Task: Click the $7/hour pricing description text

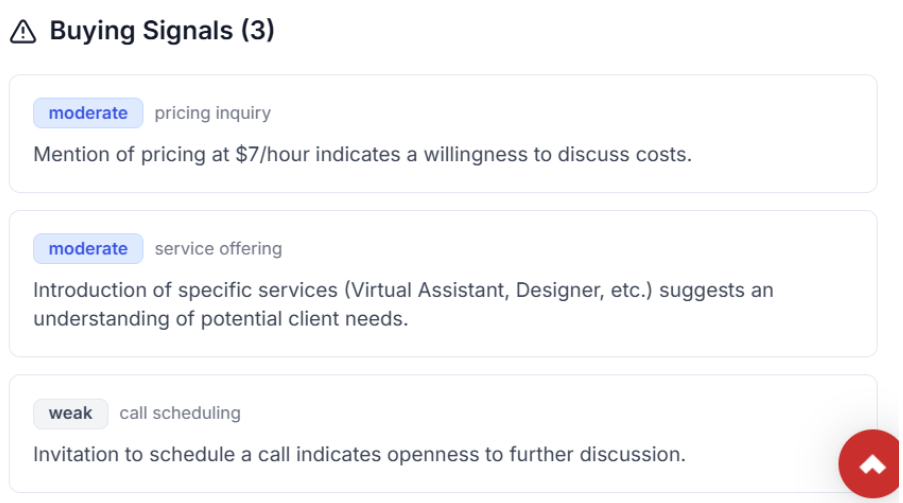Action: point(362,155)
